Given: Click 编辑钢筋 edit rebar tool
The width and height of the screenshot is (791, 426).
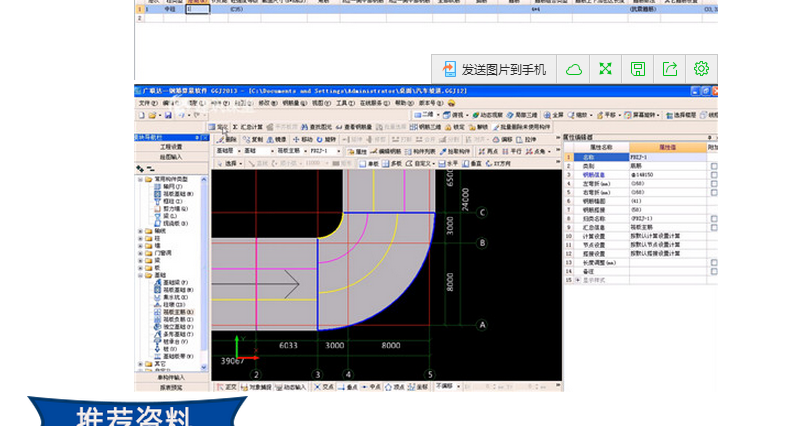Looking at the screenshot, I should click(386, 151).
